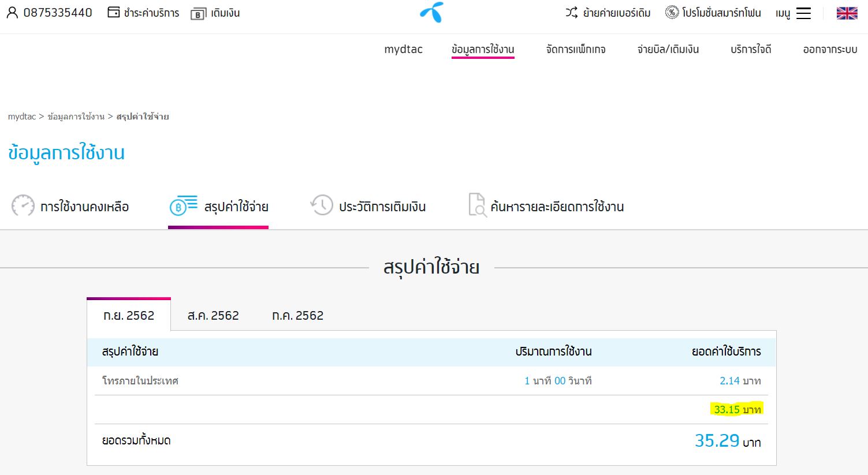The width and height of the screenshot is (868, 475).
Task: Switch to the ก.ค. 2562 month tab
Action: coord(297,315)
